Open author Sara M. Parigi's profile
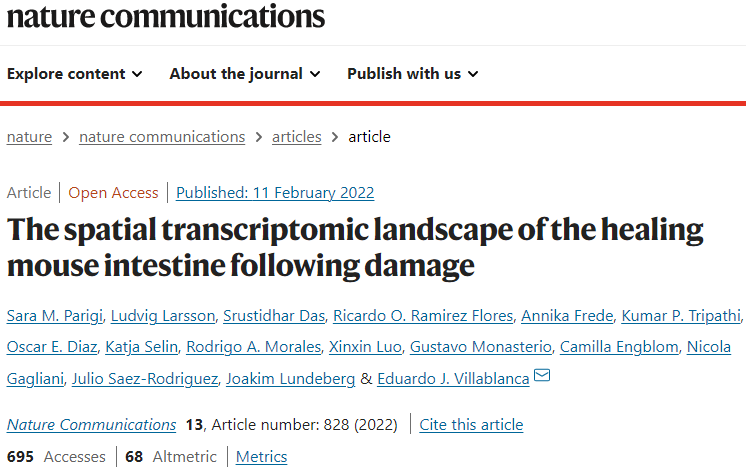This screenshot has width=746, height=470. 55,316
